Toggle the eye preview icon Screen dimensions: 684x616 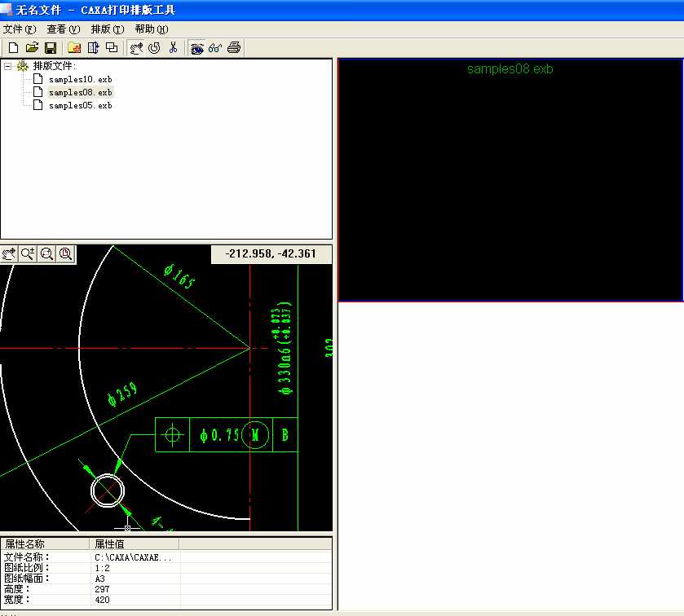click(196, 47)
